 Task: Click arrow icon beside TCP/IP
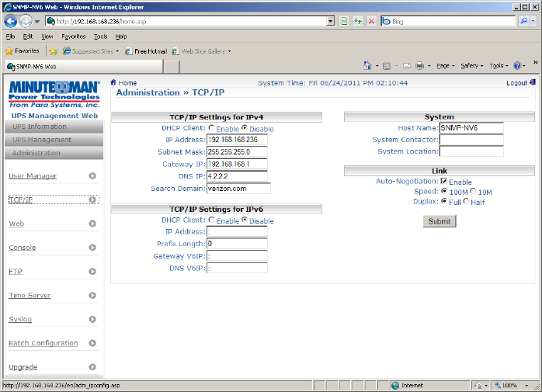point(92,199)
